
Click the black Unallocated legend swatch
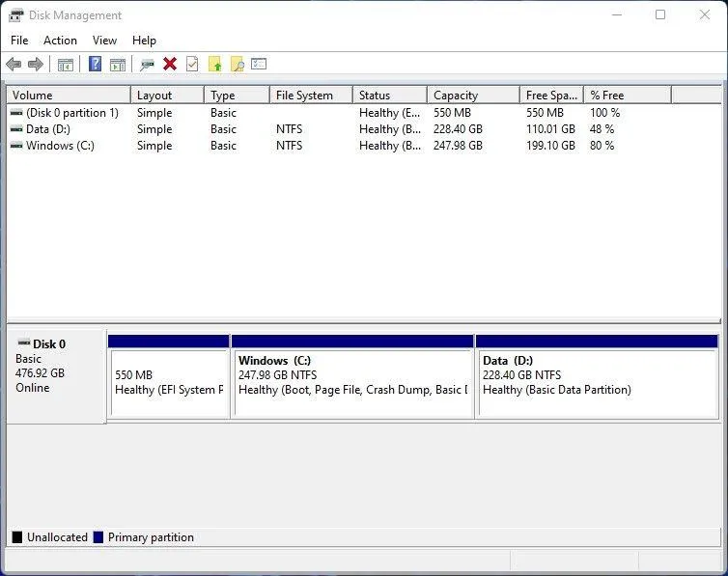tap(17, 537)
